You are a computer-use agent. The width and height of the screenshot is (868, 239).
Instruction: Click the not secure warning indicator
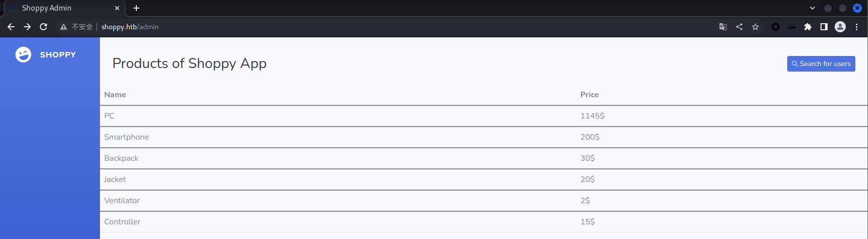coord(76,27)
